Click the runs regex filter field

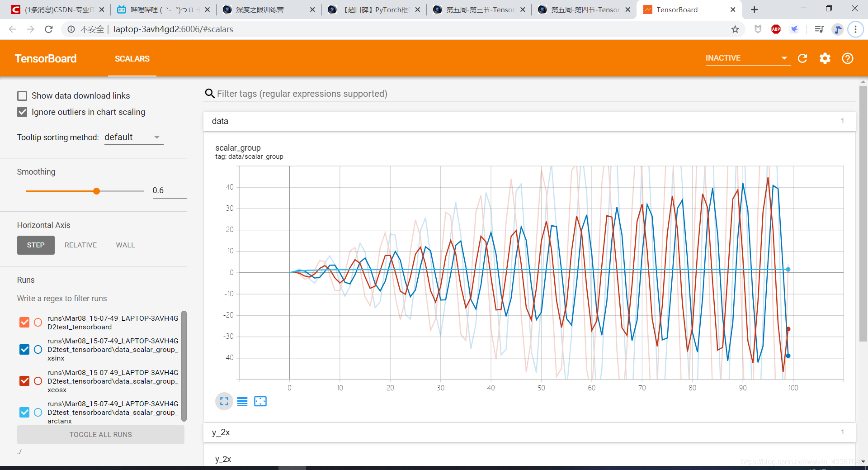tap(102, 299)
